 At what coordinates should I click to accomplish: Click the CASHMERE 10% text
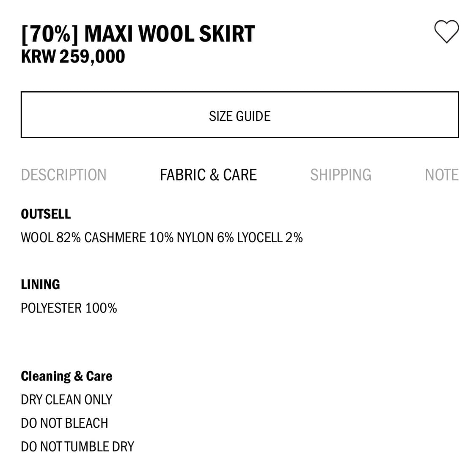(129, 238)
